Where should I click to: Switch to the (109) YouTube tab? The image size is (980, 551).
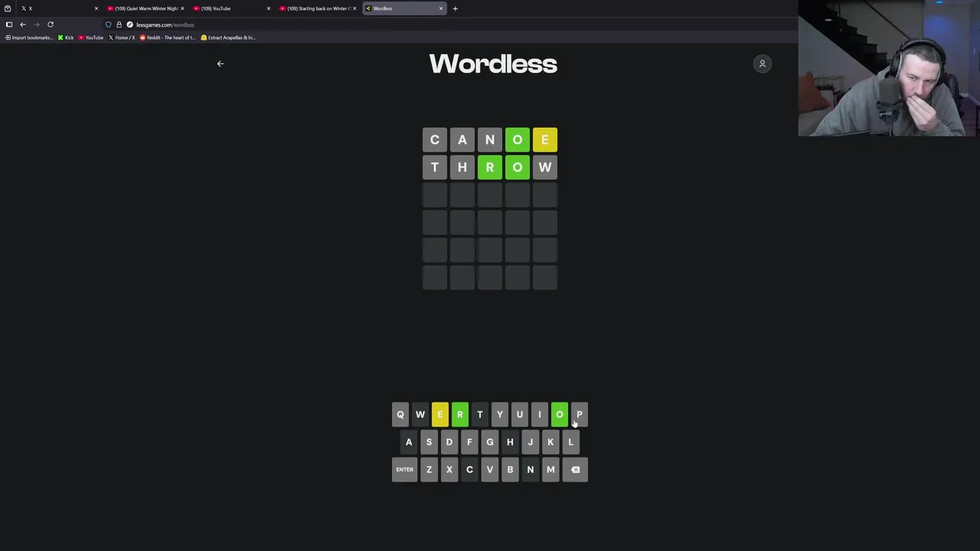click(x=230, y=8)
